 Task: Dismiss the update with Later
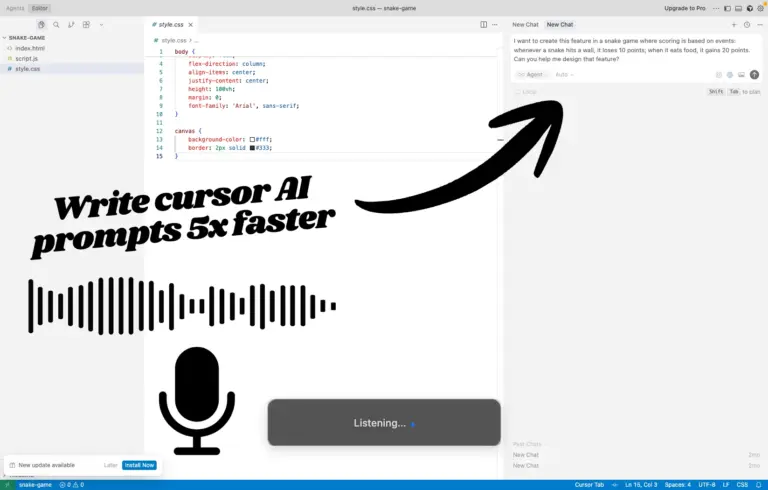pos(110,465)
